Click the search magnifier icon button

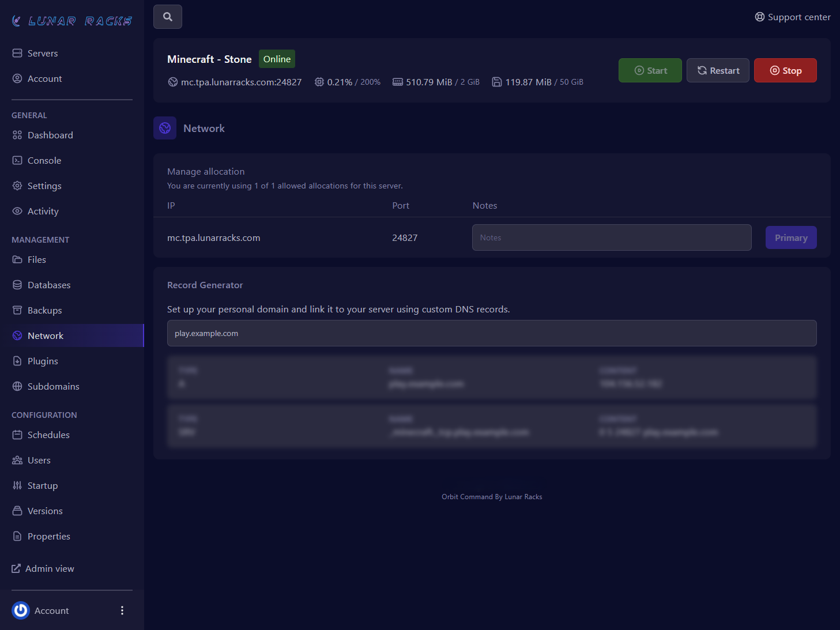168,17
